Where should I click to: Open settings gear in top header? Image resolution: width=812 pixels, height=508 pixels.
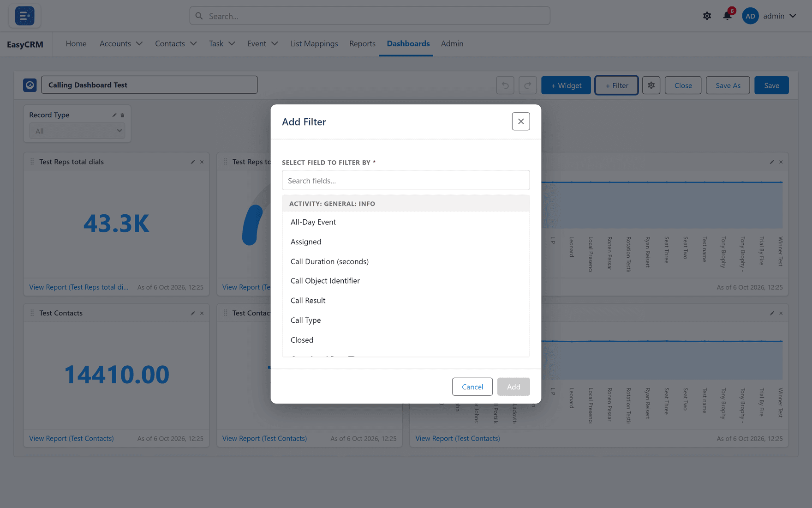click(x=707, y=16)
